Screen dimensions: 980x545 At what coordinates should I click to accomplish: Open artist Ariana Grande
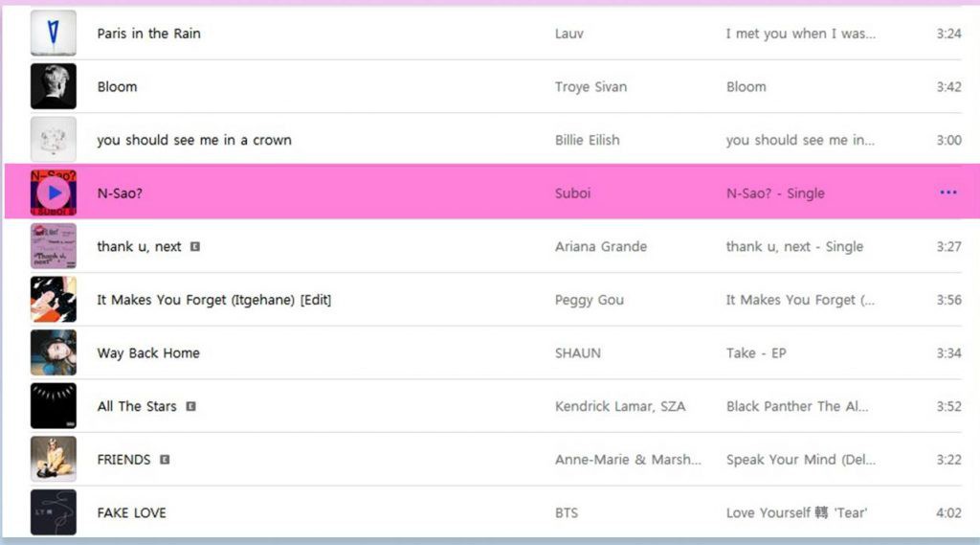(601, 246)
